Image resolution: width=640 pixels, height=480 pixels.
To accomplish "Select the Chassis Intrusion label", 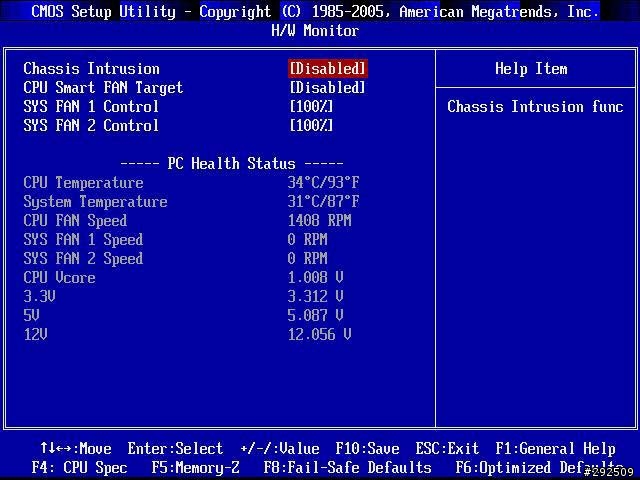I will point(91,69).
